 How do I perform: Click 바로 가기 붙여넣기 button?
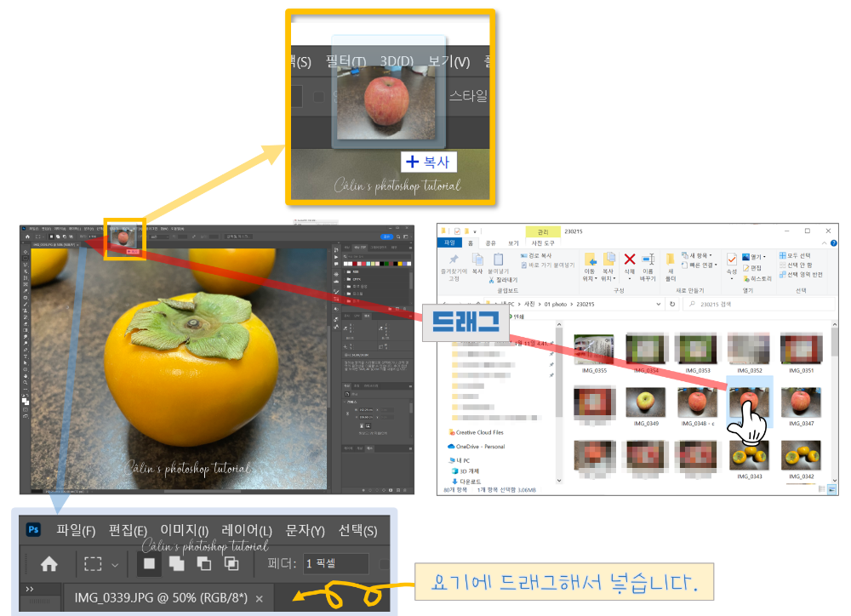[547, 265]
